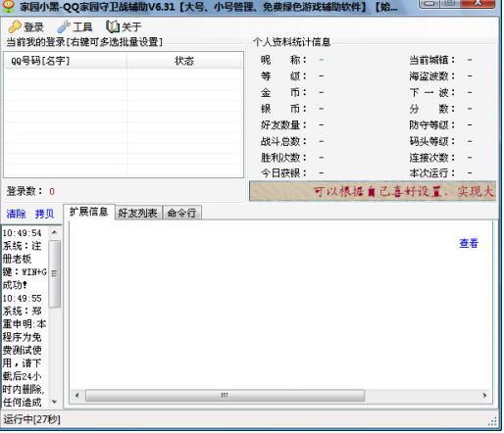Click the 个人资料统计信息 group title
504x433 pixels.
coord(291,42)
